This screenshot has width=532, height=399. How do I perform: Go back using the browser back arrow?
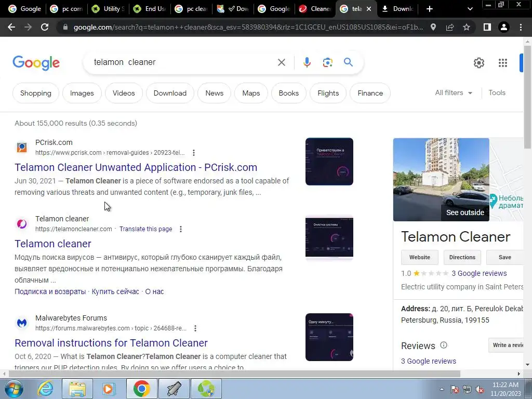(11, 27)
